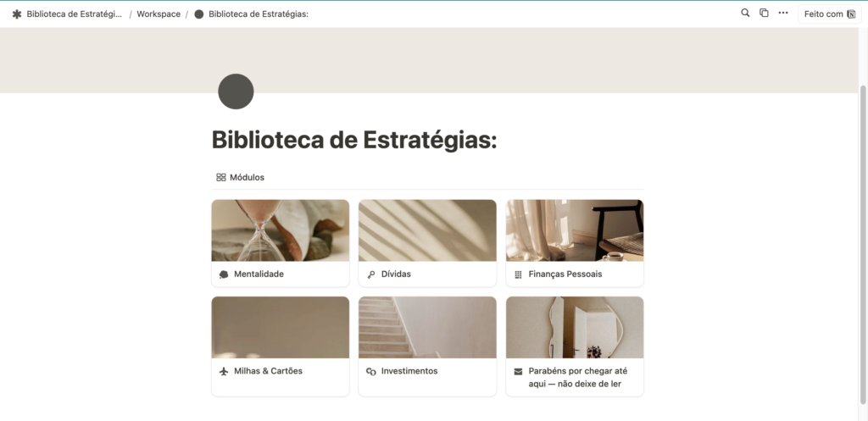Screen dimensions: 868x421
Task: Click the airplane icon beside Milhas & Cartões
Action: coord(224,371)
